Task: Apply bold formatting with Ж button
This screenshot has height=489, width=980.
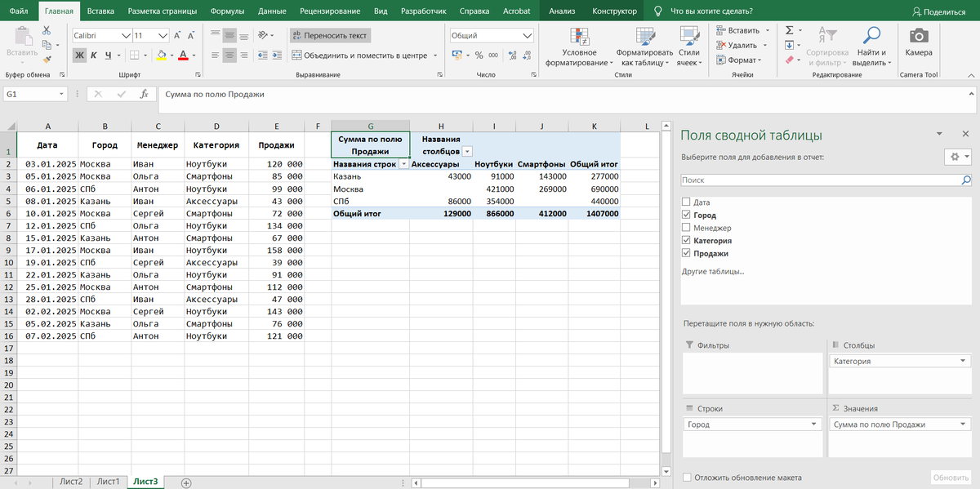Action: (79, 56)
